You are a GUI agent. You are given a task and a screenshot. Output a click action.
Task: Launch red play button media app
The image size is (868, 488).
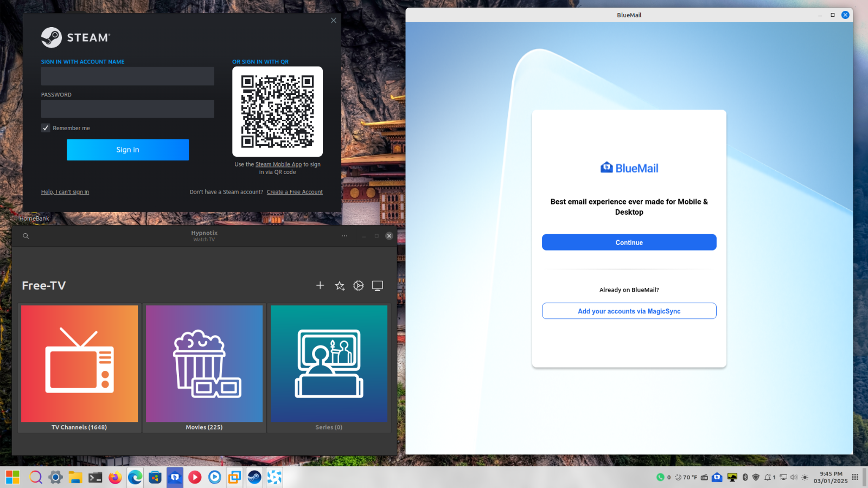point(195,477)
